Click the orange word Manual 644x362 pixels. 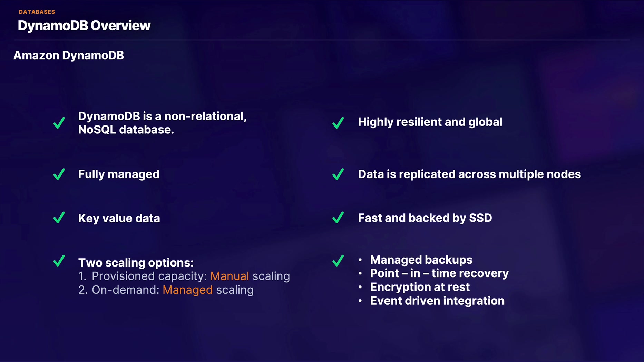230,276
